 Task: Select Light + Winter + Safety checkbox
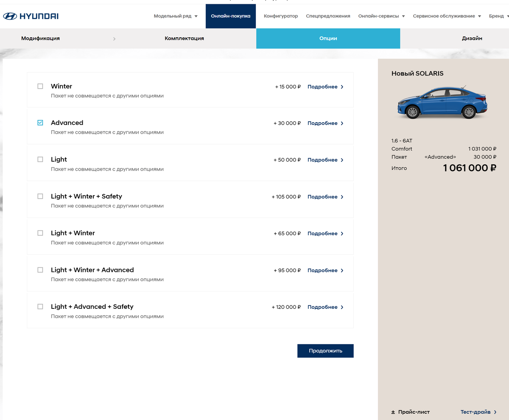[40, 196]
